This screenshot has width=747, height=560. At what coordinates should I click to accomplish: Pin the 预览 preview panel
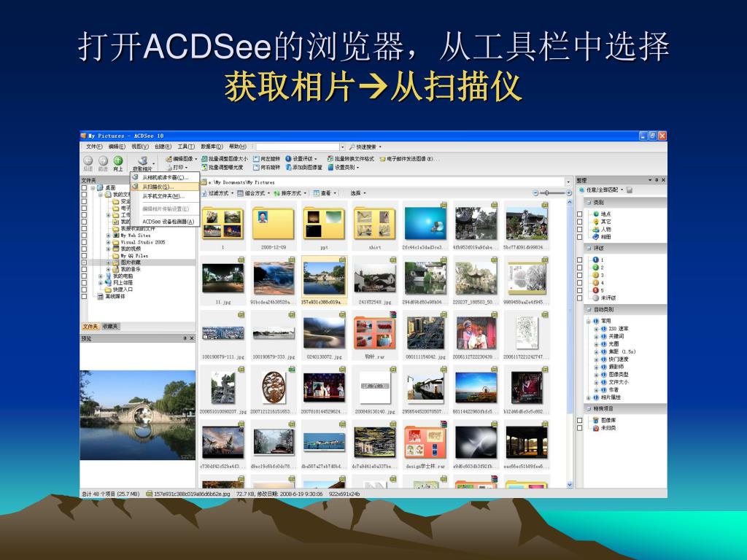[x=185, y=338]
